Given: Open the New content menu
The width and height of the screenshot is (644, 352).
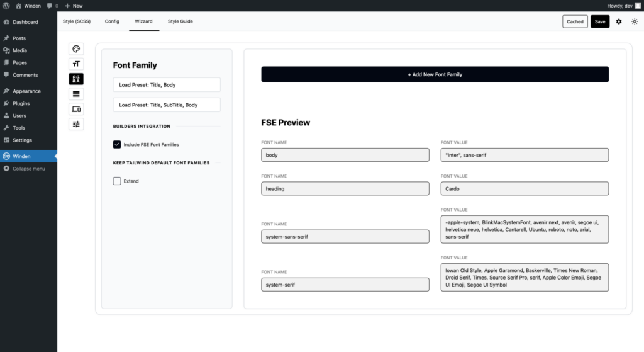Looking at the screenshot, I should click(x=74, y=6).
